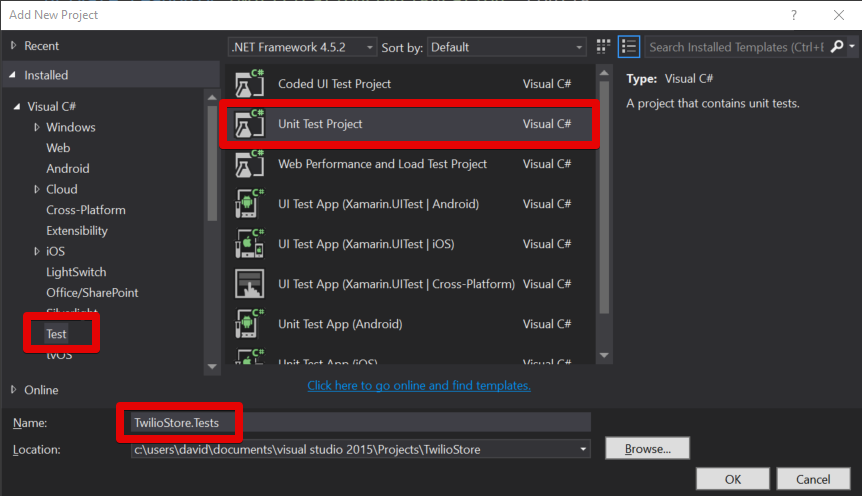Choose UI Test App Android template icon
This screenshot has width=862, height=496.
(249, 204)
